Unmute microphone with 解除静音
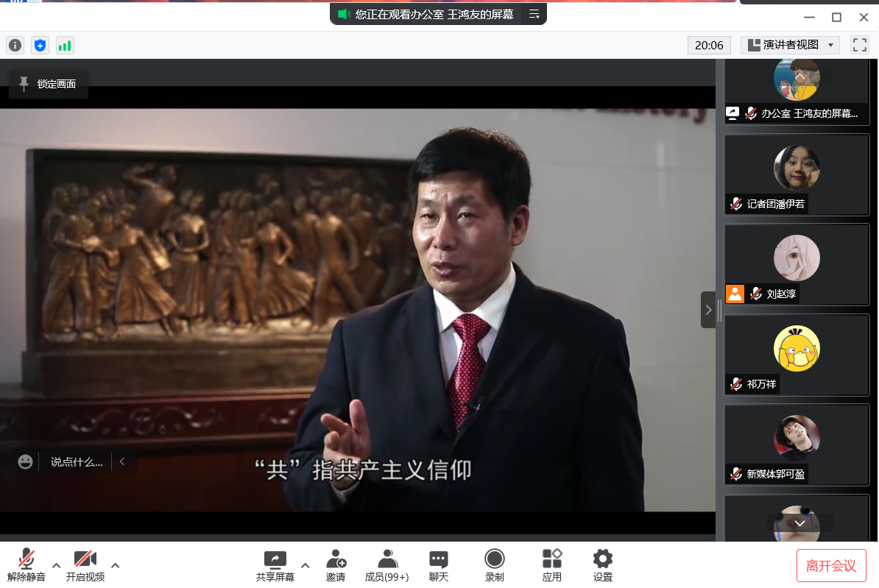 click(x=27, y=565)
